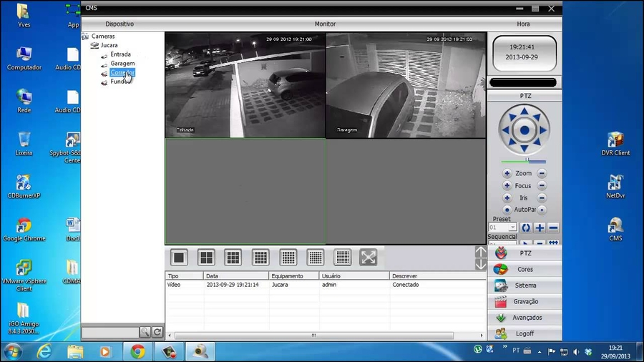The height and width of the screenshot is (362, 644).
Task: Select the single-view layout icon
Action: pos(179,258)
